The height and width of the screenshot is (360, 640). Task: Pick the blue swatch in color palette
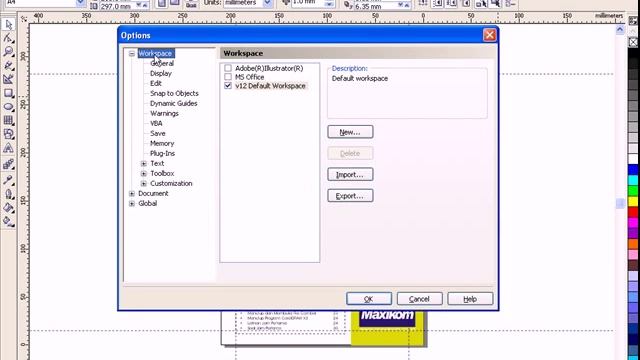coord(633,169)
